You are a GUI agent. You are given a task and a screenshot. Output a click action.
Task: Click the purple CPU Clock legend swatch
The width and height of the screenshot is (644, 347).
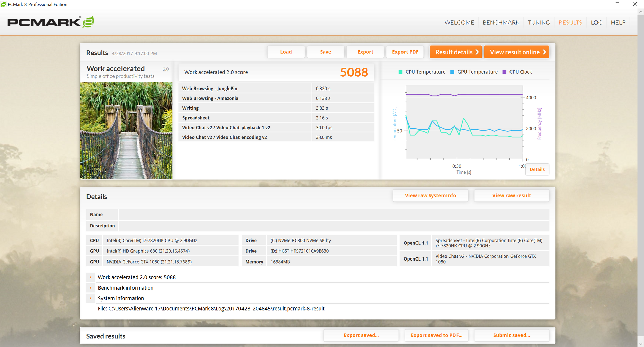504,72
